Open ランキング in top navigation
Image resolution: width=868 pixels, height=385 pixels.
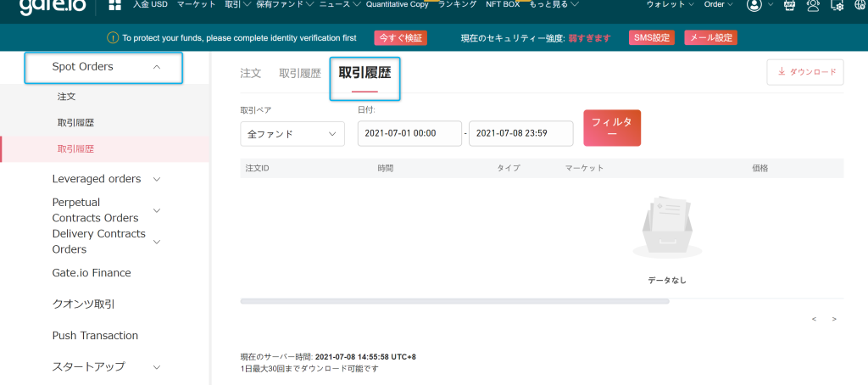click(457, 4)
